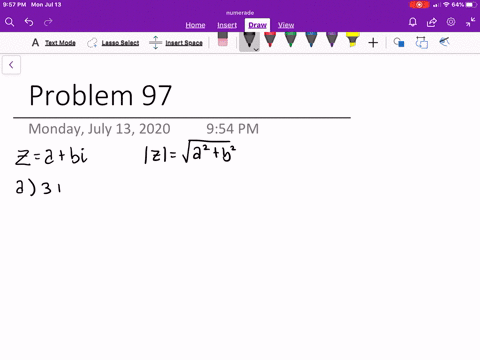Tap the 9:54 PM timestamp

(232, 129)
